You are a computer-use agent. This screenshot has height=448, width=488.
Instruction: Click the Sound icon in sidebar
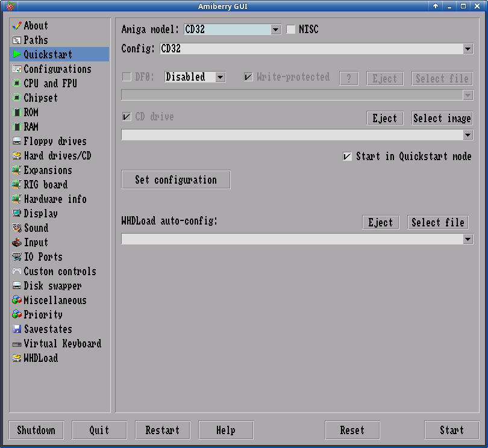click(x=16, y=228)
